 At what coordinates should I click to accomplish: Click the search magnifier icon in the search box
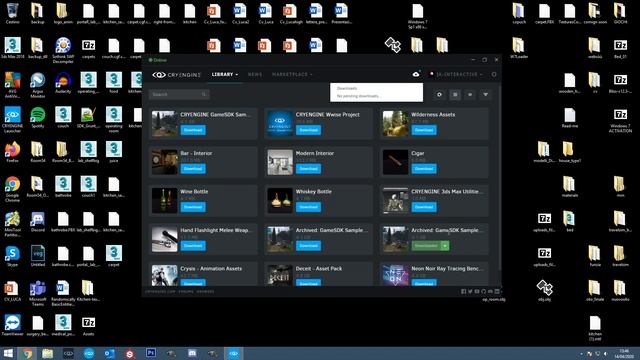[x=204, y=94]
